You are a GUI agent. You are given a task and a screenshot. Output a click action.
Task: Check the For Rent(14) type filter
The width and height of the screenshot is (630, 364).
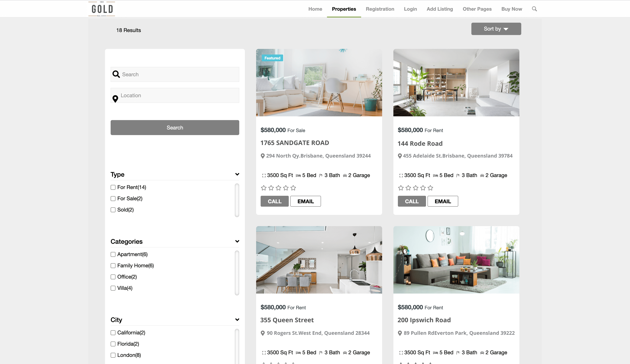pyautogui.click(x=113, y=187)
